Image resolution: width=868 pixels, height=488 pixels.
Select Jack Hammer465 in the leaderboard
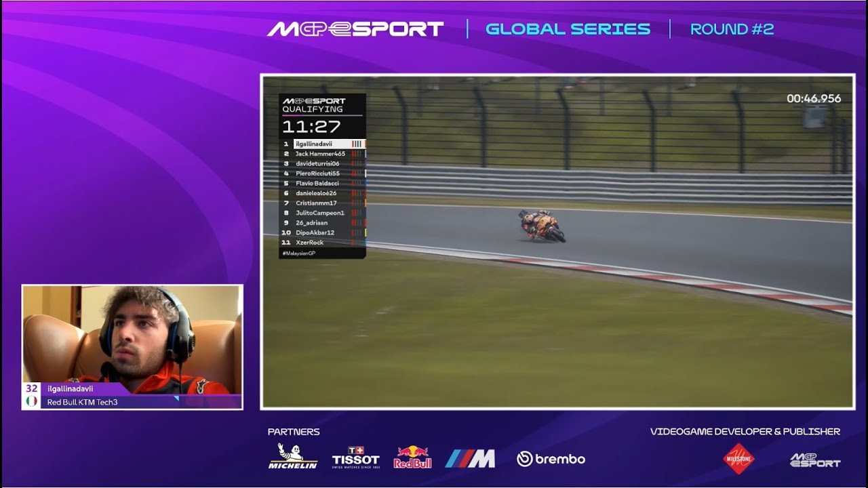[x=323, y=154]
